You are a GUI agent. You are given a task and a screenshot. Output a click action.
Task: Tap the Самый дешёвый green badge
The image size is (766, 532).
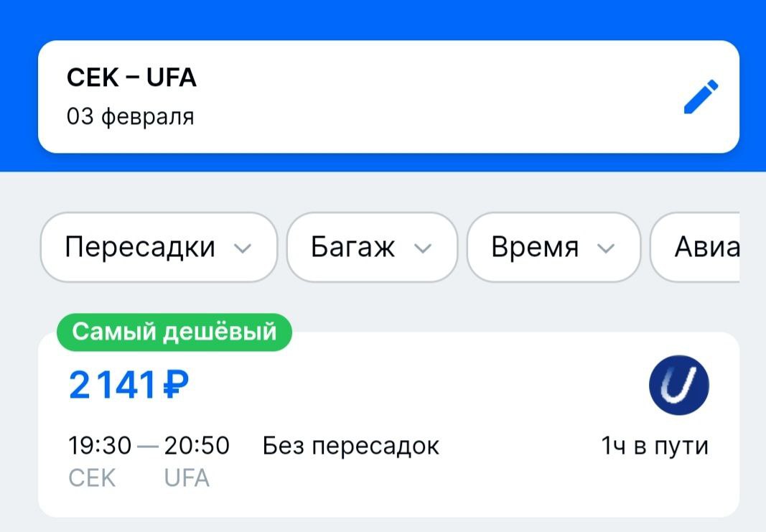coord(174,332)
